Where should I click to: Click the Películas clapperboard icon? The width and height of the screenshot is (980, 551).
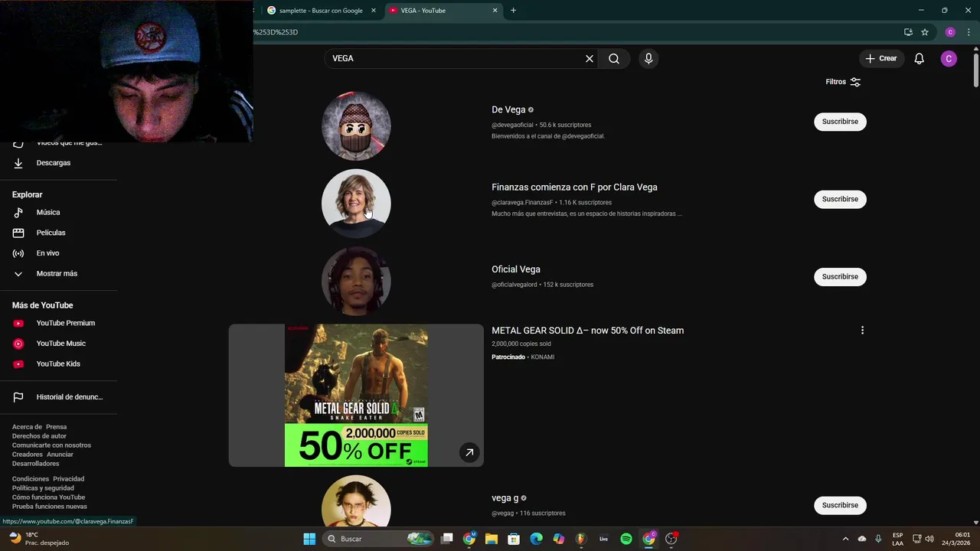click(18, 233)
